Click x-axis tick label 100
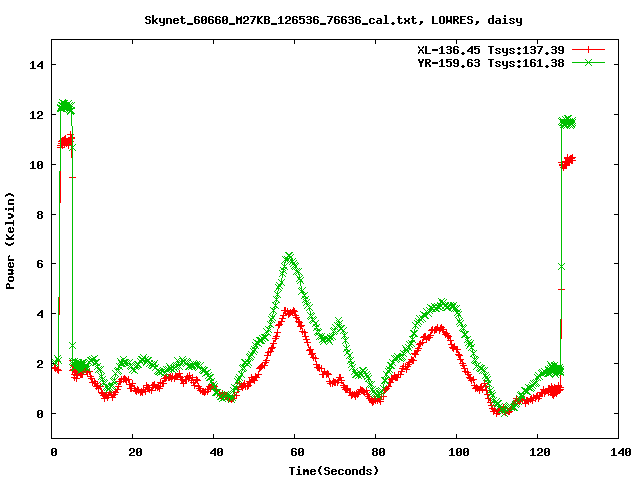640x480 pixels. click(458, 452)
